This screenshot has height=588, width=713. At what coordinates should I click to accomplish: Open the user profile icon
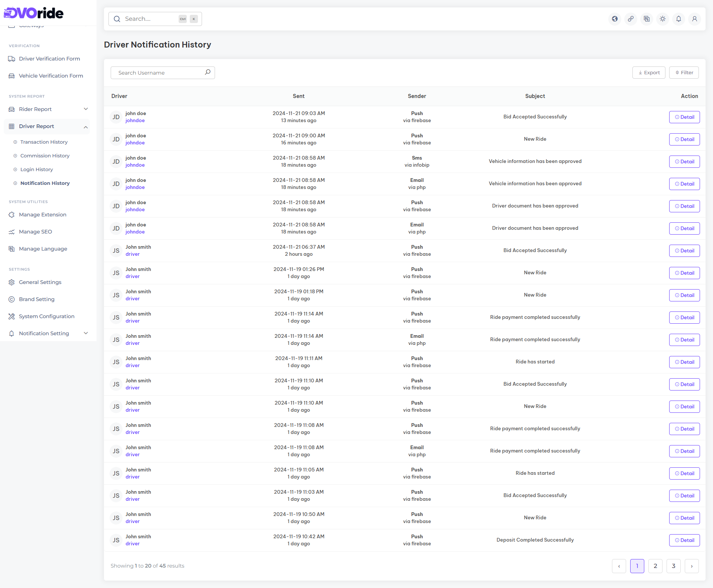coord(694,19)
